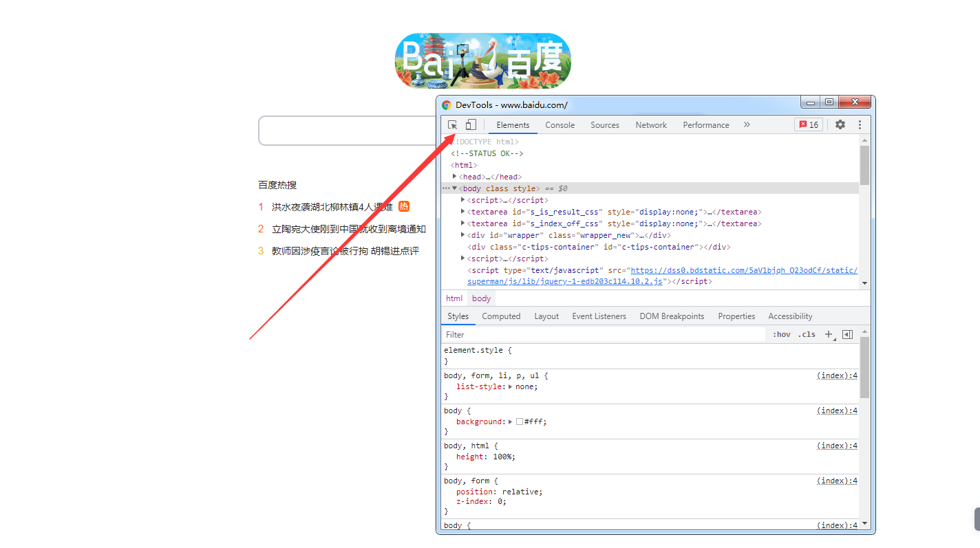The image size is (980, 548).
Task: Open hot search item 教师因涉疫言论被行拘
Action: [345, 251]
